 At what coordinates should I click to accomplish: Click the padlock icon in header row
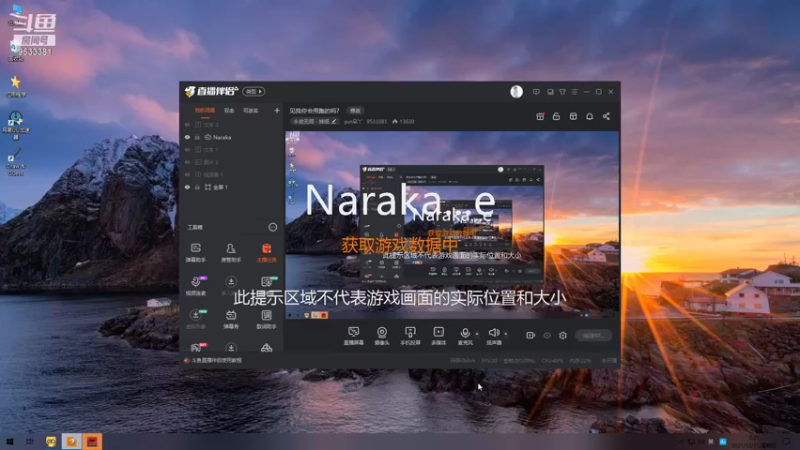coord(556,116)
